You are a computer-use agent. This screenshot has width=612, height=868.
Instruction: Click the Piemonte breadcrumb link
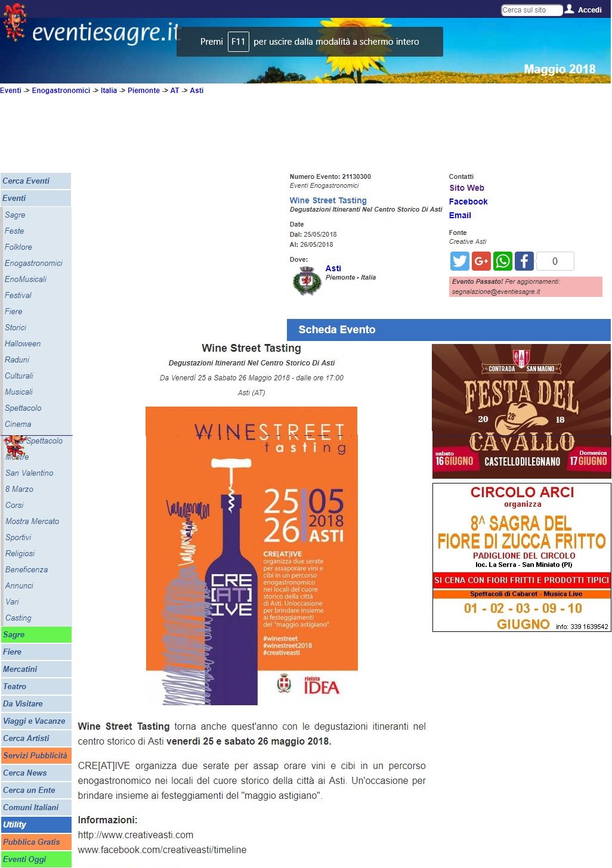[144, 91]
